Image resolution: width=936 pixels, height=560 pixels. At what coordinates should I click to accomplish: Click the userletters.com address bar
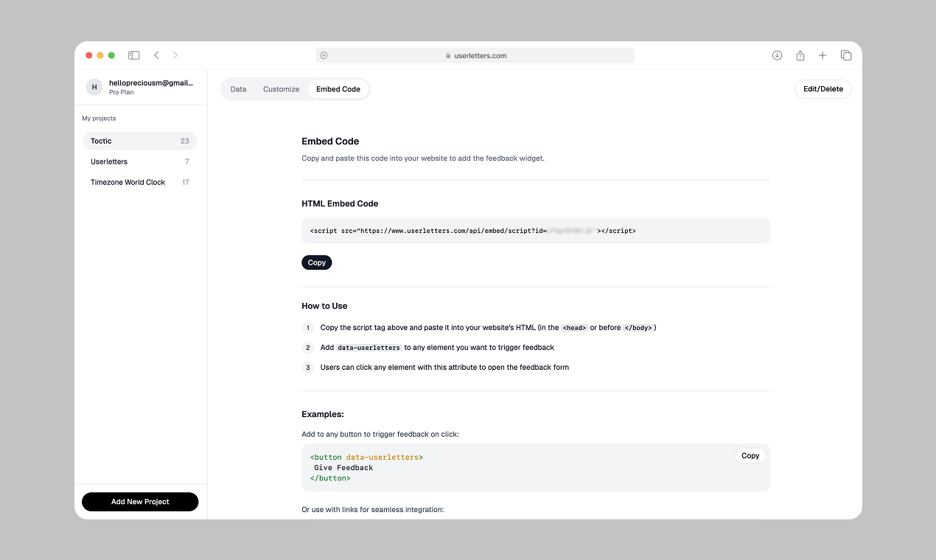coord(474,55)
